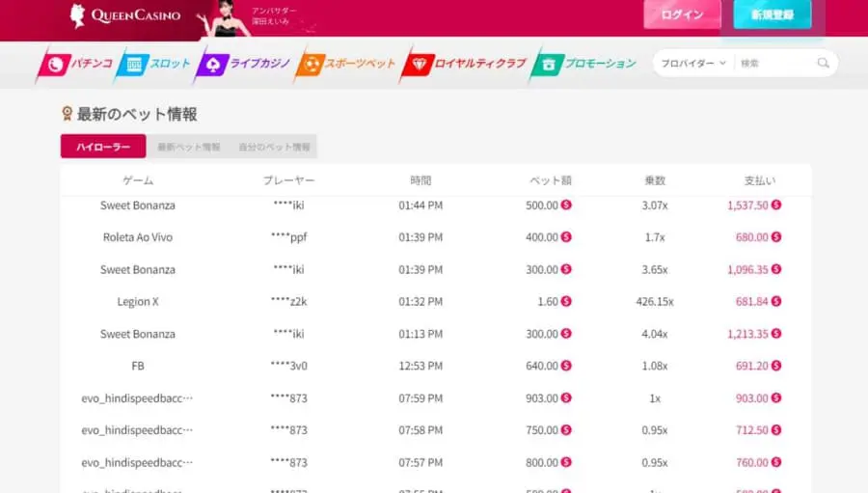Click the 01:32 PM time cell

[420, 301]
